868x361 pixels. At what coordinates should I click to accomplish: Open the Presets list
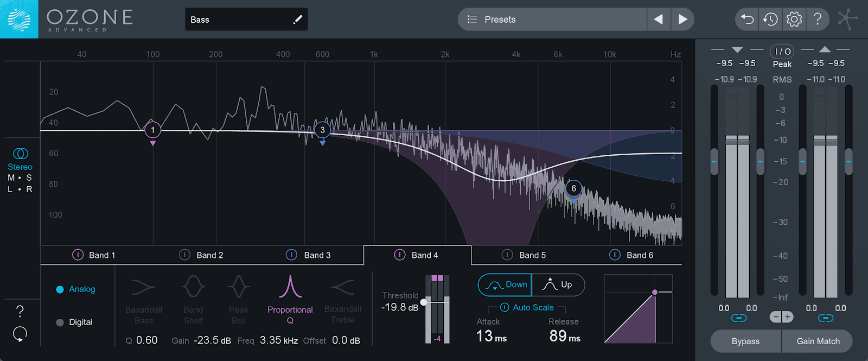pyautogui.click(x=552, y=20)
